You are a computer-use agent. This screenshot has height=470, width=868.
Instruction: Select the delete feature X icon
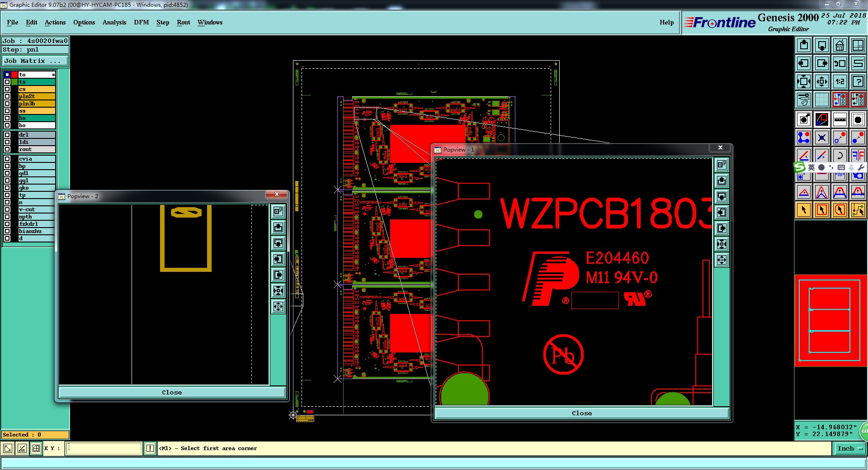coord(821,138)
